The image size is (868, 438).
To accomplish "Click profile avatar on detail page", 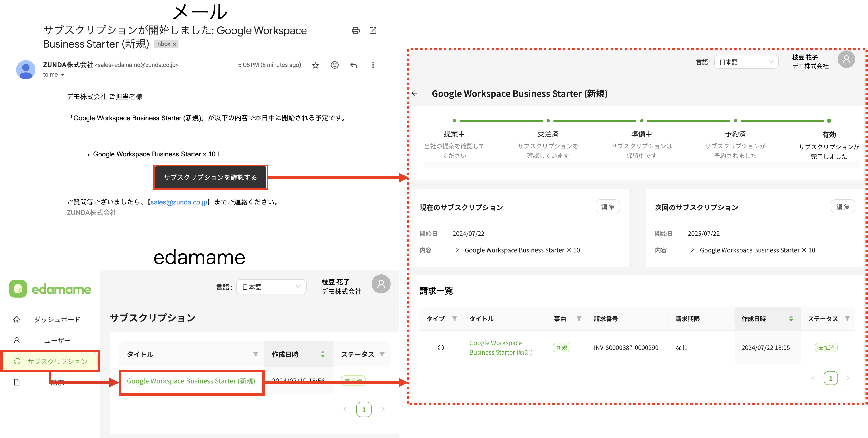I will point(846,60).
